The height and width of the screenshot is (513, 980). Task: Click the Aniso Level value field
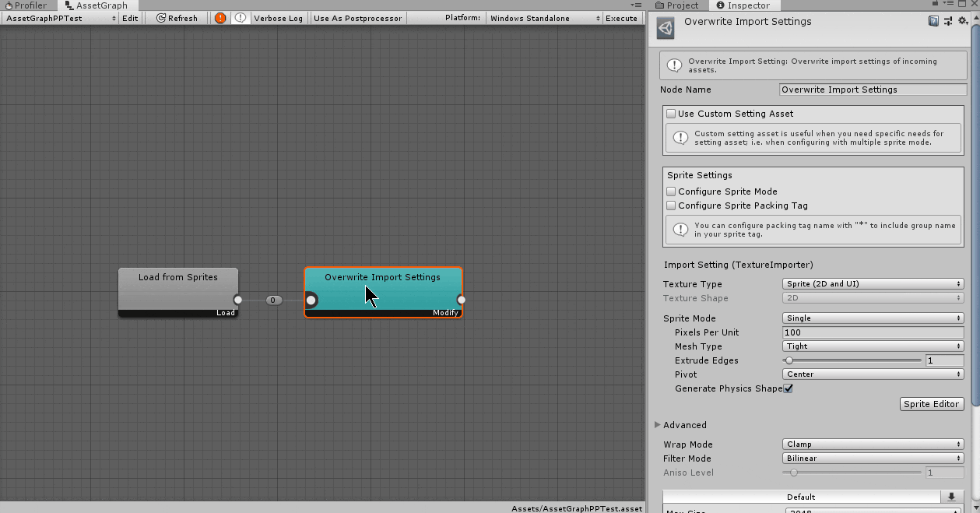[945, 473]
